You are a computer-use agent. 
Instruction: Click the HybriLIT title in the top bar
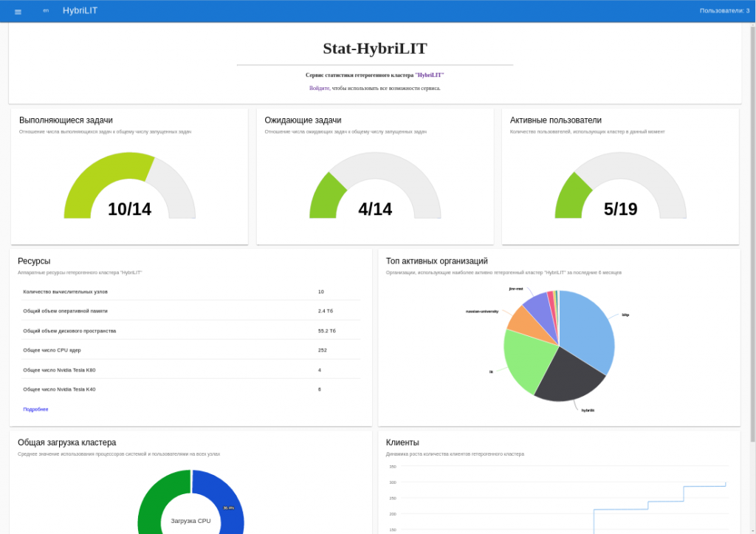pyautogui.click(x=80, y=10)
